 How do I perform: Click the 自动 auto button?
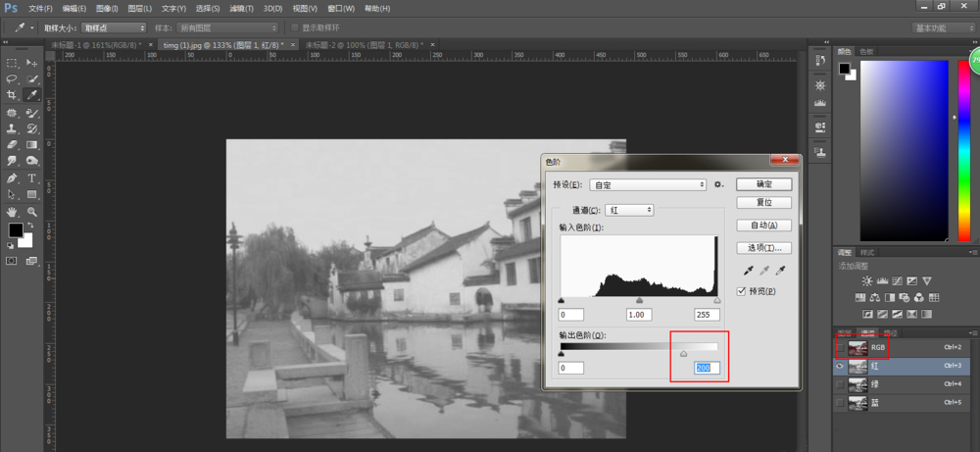tap(766, 226)
